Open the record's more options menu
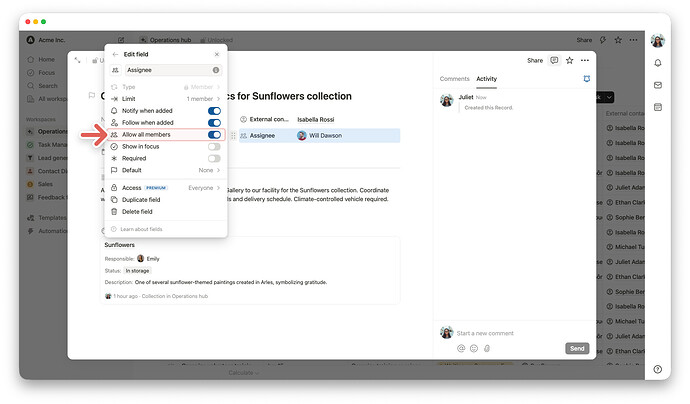 [x=585, y=61]
